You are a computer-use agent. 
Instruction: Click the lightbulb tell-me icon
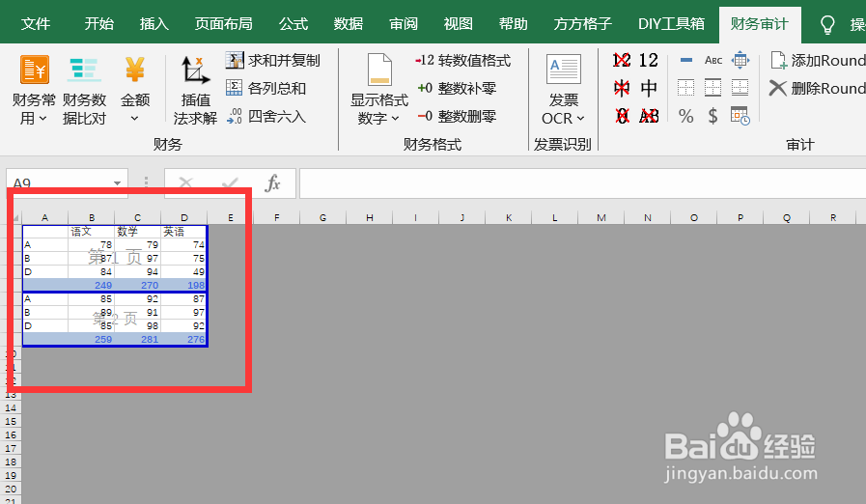point(827,24)
